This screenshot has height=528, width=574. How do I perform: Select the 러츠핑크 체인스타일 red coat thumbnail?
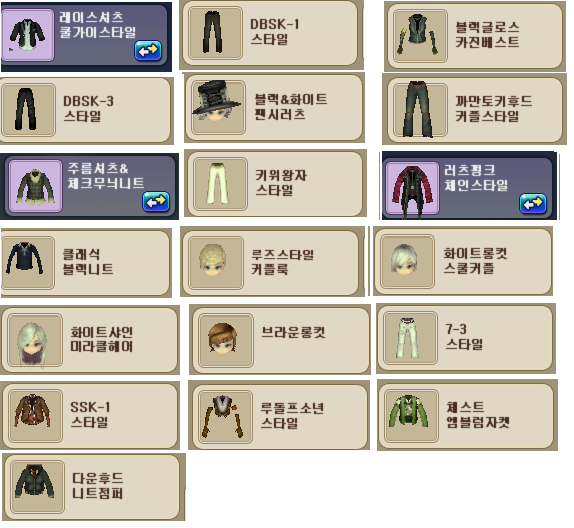click(412, 188)
